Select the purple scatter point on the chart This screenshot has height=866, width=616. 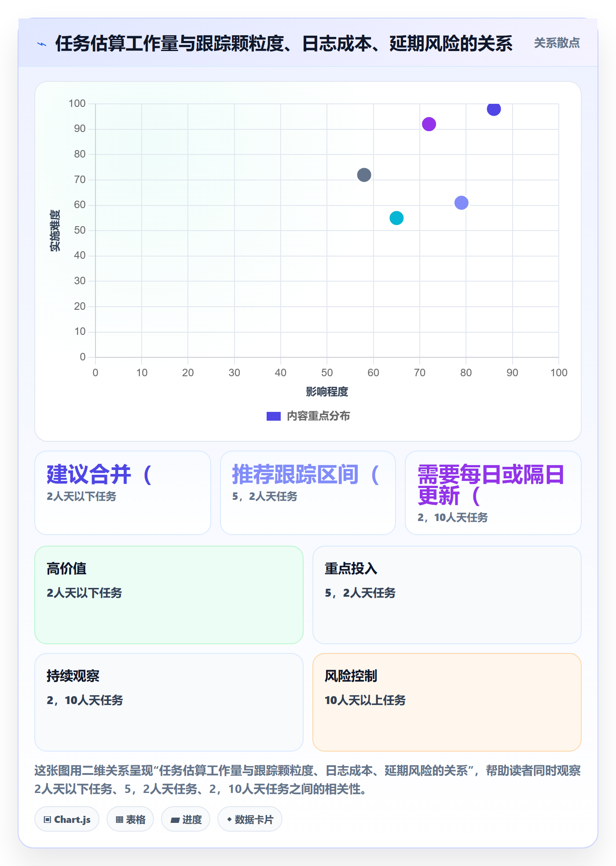[x=429, y=124]
